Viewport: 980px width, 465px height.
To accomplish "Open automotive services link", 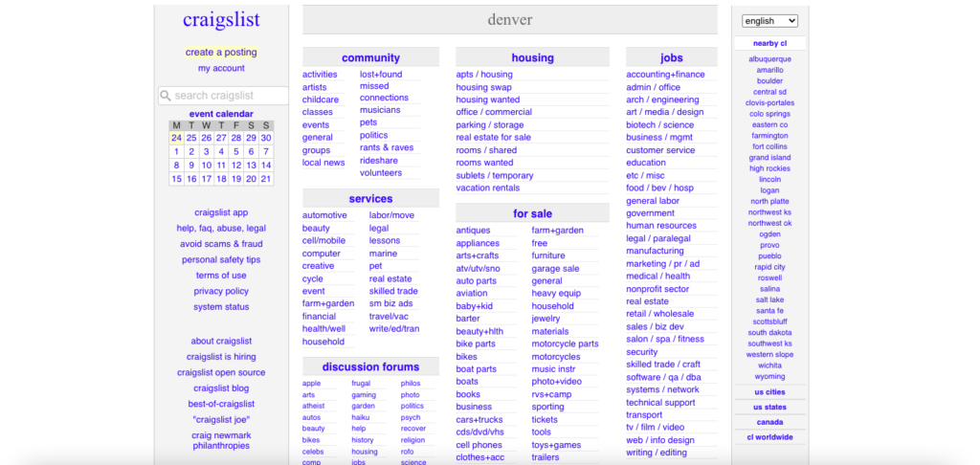I will click(x=324, y=215).
